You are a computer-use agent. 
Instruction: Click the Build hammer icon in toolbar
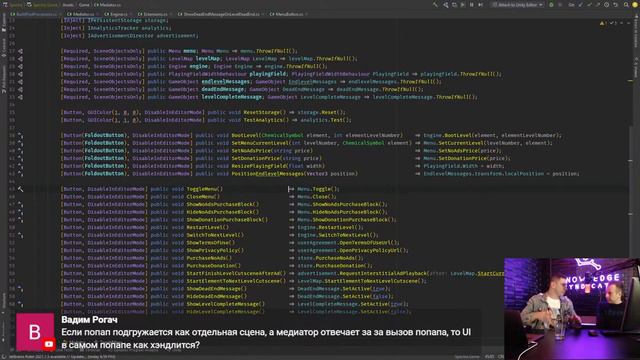435,5
